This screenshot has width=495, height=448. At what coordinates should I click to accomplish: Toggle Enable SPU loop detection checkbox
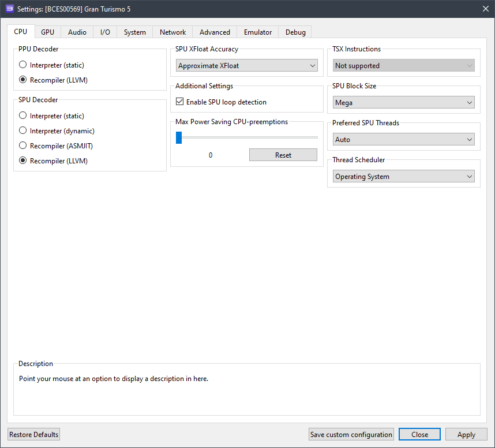click(180, 102)
